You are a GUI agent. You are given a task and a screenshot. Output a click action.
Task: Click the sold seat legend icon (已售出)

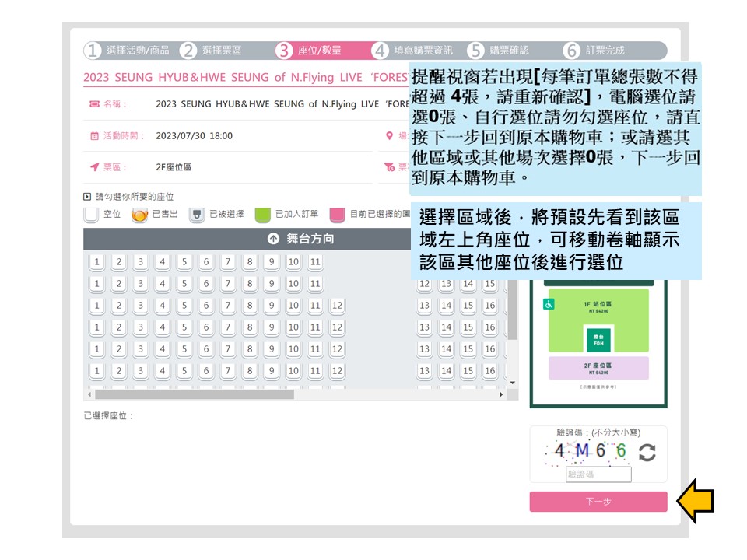(x=139, y=215)
